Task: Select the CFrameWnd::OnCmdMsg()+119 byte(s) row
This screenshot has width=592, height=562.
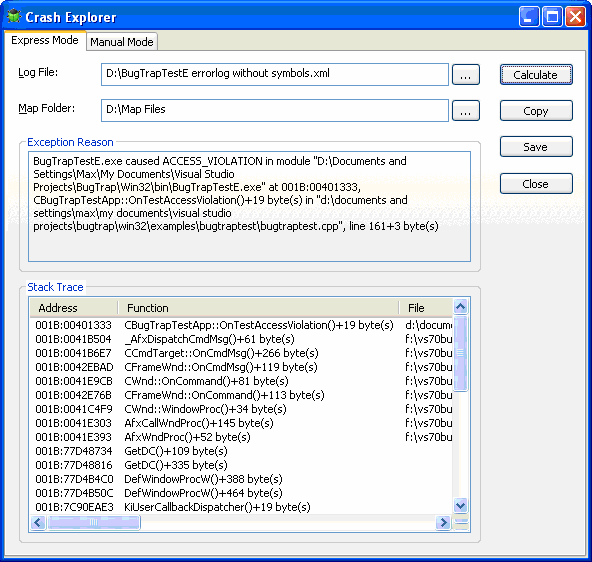Action: point(241,367)
